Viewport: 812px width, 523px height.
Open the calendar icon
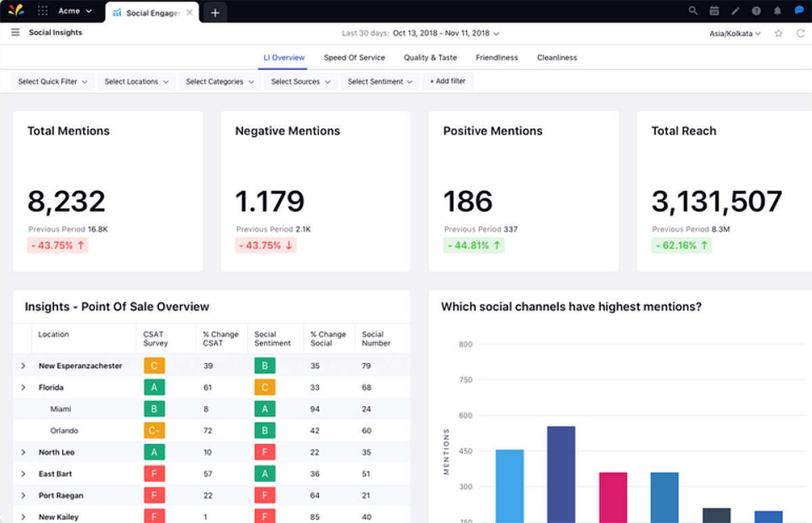(x=713, y=11)
